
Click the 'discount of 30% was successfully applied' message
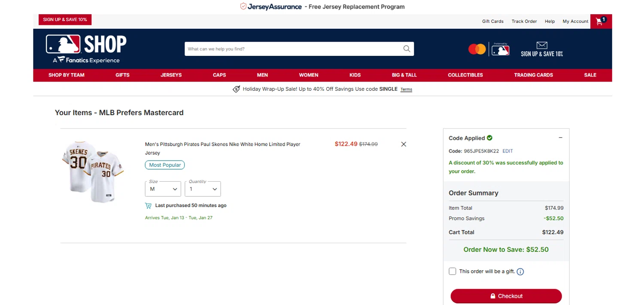[x=506, y=167]
